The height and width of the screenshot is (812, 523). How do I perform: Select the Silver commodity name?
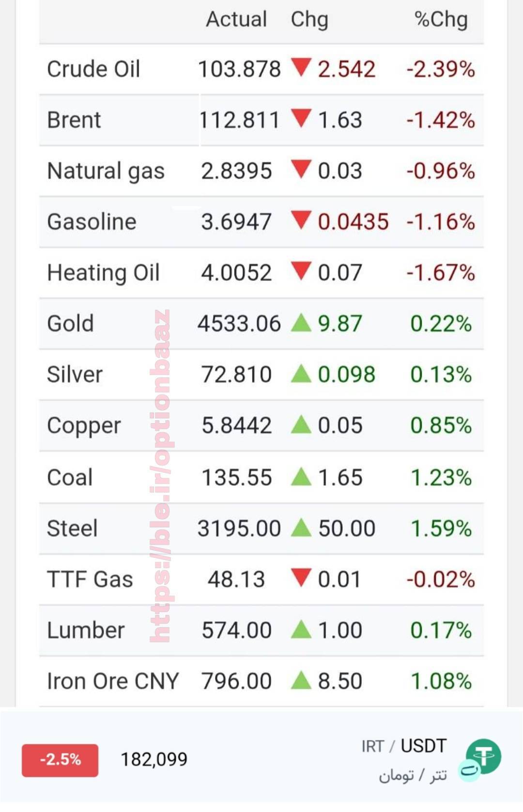point(75,374)
